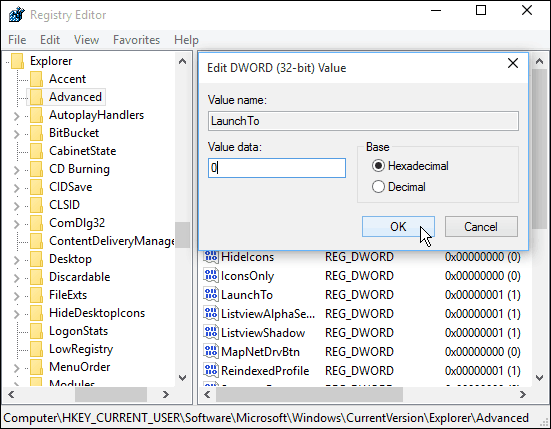Open the File menu
Screen dimensions: 551x429
[x=17, y=40]
